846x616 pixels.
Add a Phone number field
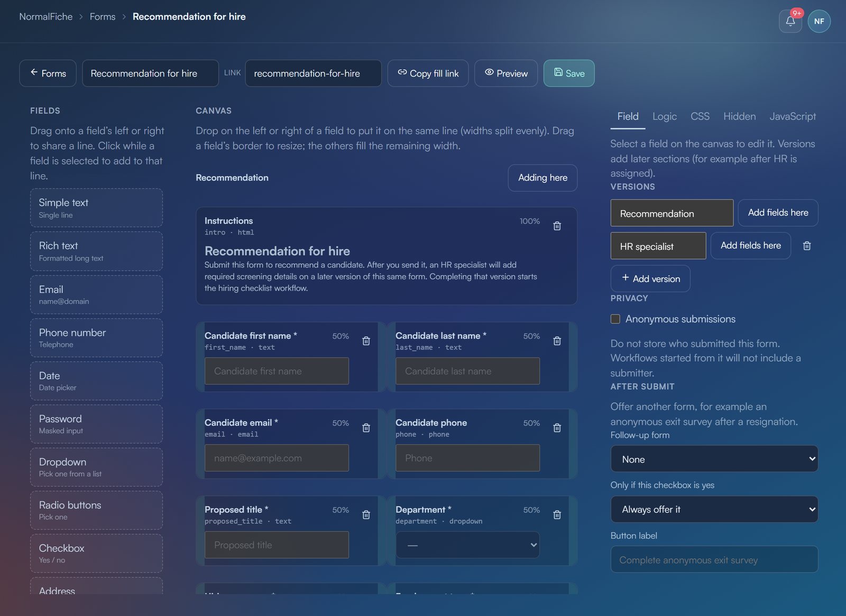(96, 338)
